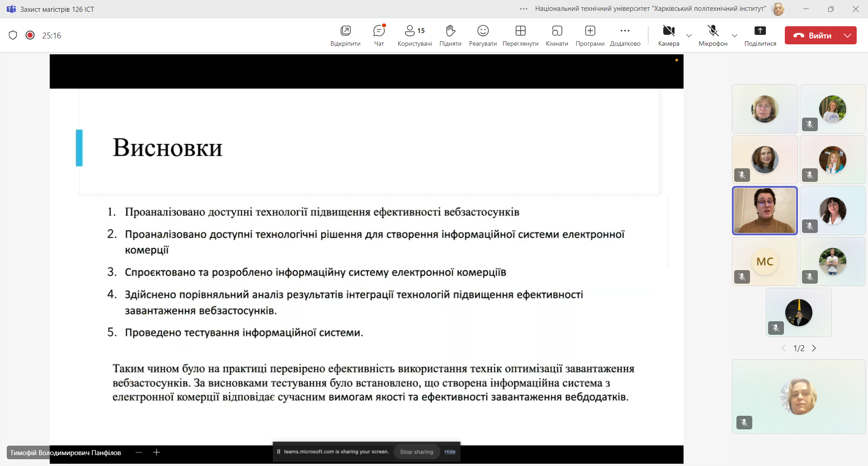
Task: Open the Чат chat panel
Action: (x=379, y=35)
